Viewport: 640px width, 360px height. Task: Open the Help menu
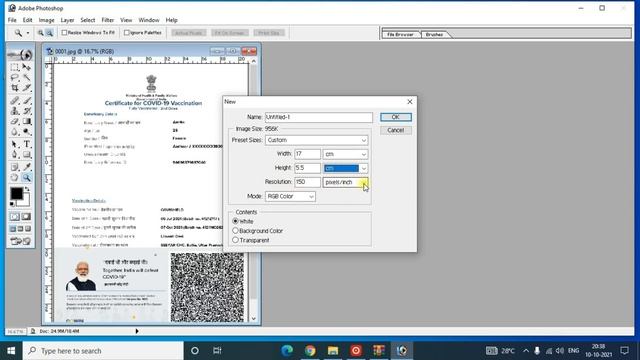171,20
